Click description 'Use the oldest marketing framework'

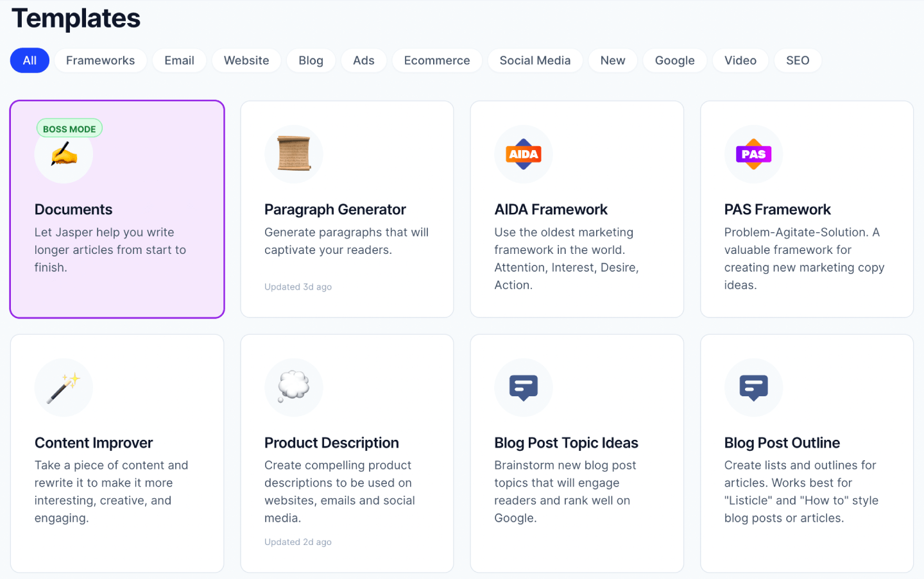pos(567,258)
